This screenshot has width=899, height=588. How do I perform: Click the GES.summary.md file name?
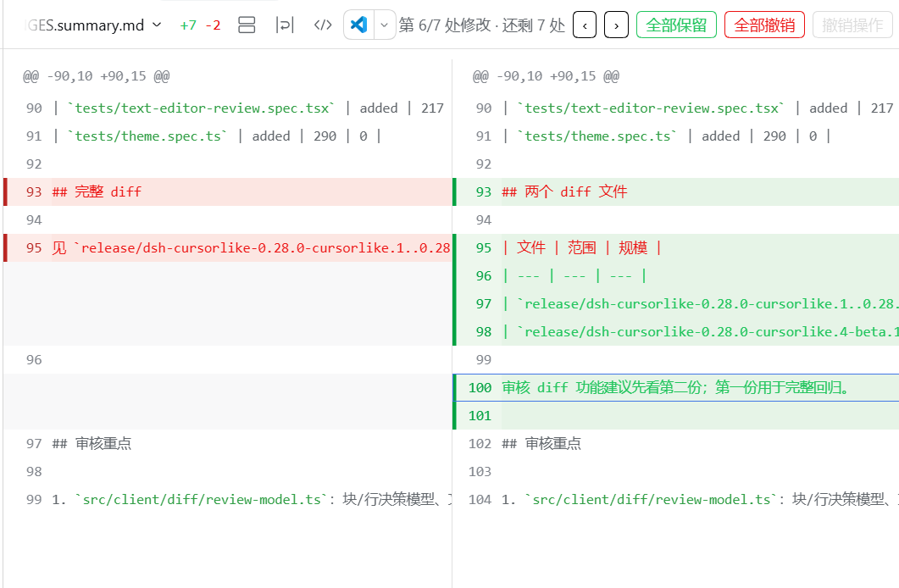[84, 25]
